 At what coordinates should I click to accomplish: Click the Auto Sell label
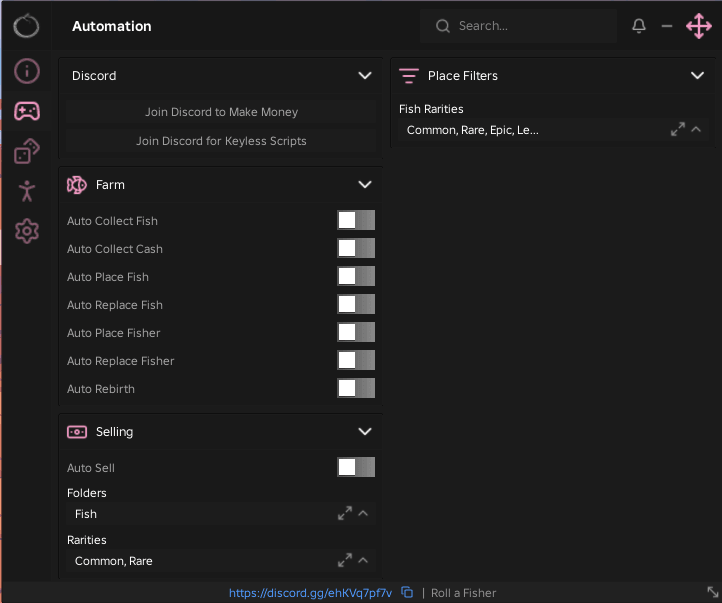91,468
